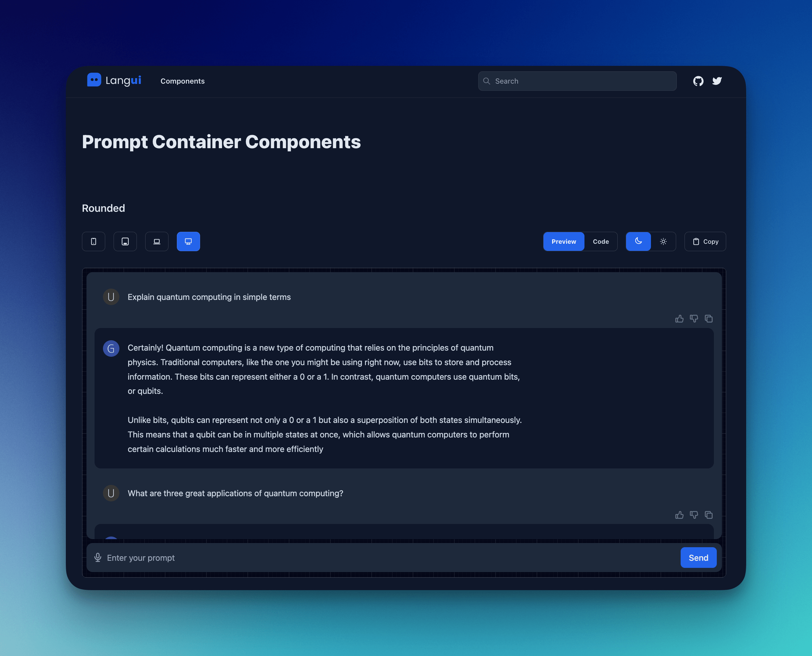812x656 pixels.
Task: Click the copy icon on AI response
Action: [708, 319]
